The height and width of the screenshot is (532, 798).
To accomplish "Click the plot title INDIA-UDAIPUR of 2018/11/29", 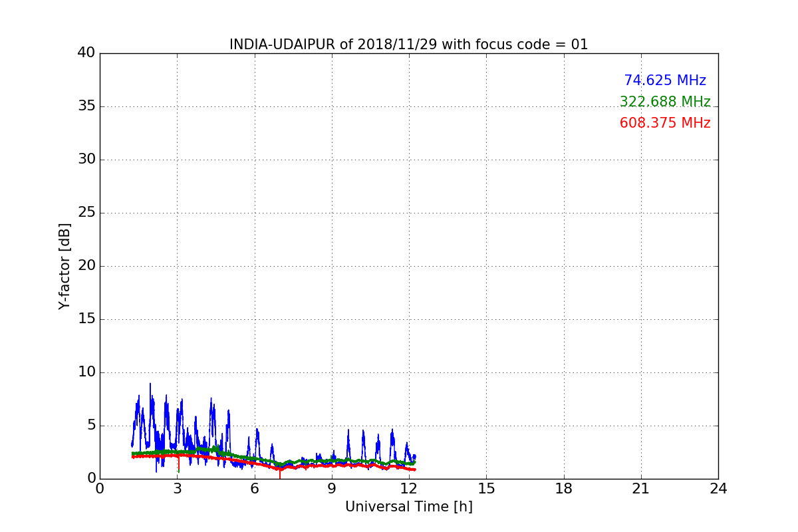I will point(409,45).
